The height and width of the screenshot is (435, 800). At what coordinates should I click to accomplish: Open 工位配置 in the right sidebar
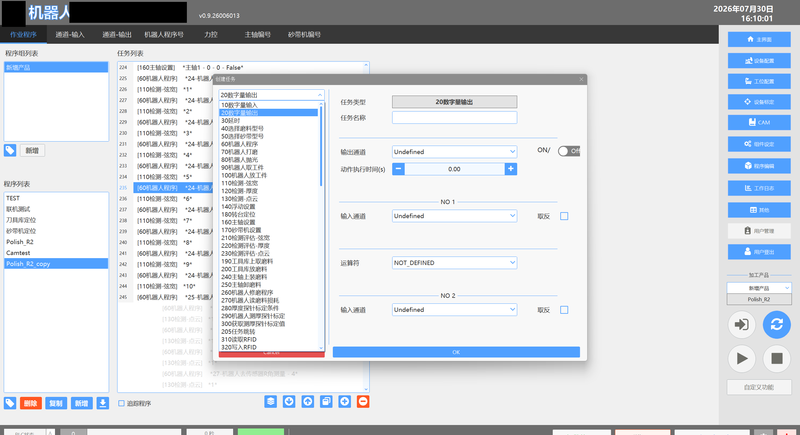(759, 81)
